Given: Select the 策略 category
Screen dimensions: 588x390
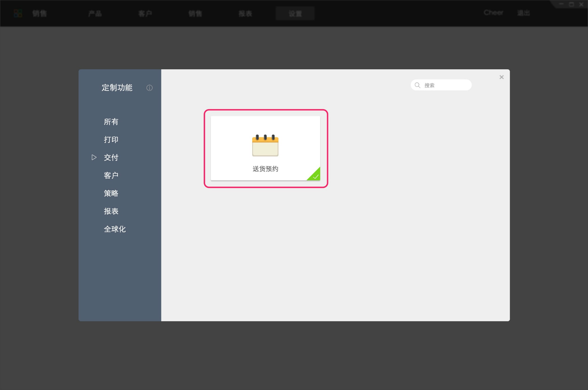Looking at the screenshot, I should [111, 194].
